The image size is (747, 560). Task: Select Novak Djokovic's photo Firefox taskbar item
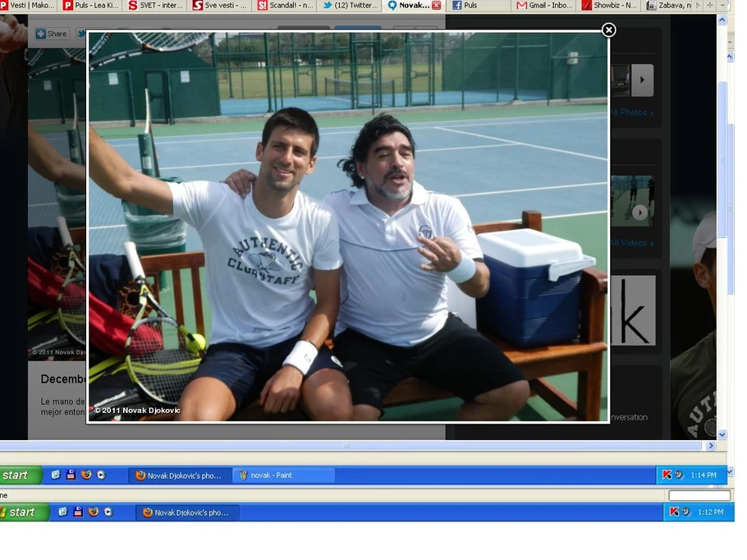(180, 475)
